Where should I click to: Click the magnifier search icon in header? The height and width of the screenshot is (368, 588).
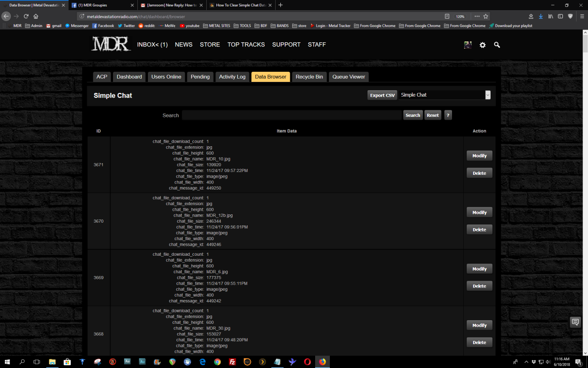tap(497, 45)
